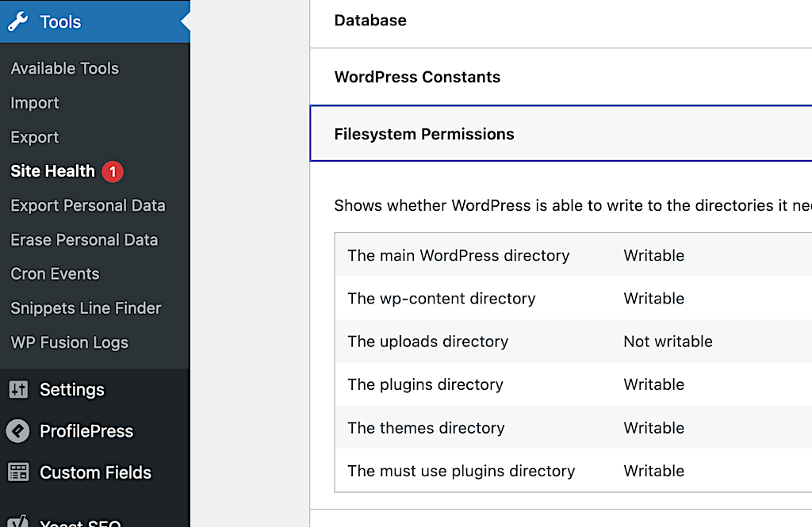Click the ProfilePress logo icon
The height and width of the screenshot is (527, 812).
(18, 430)
